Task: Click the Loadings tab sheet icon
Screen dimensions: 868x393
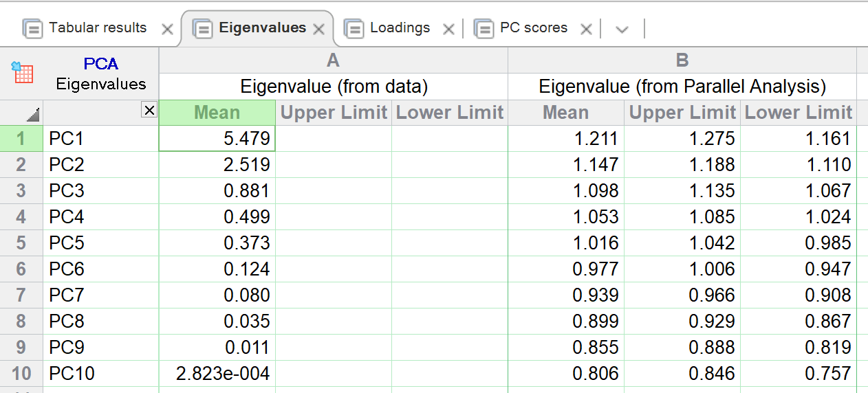Action: pyautogui.click(x=354, y=29)
